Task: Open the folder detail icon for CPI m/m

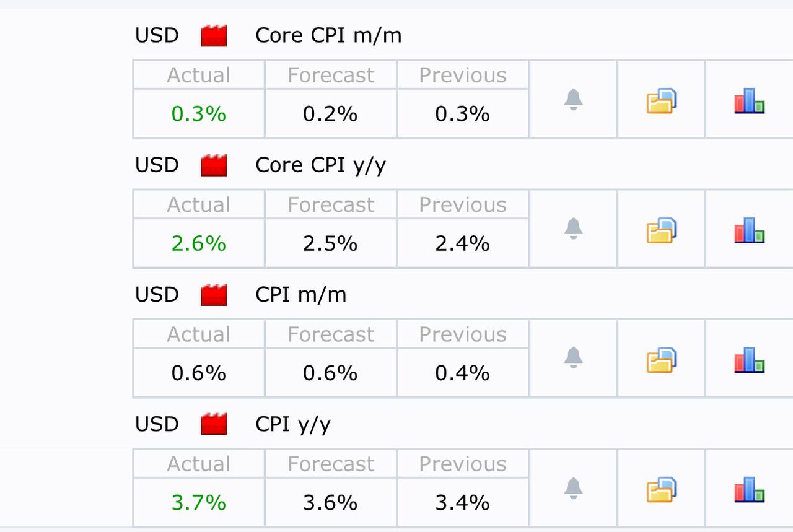Action: point(661,360)
